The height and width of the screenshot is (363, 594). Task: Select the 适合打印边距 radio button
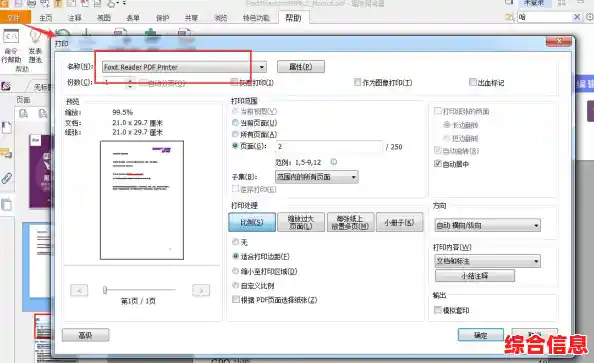tap(236, 256)
